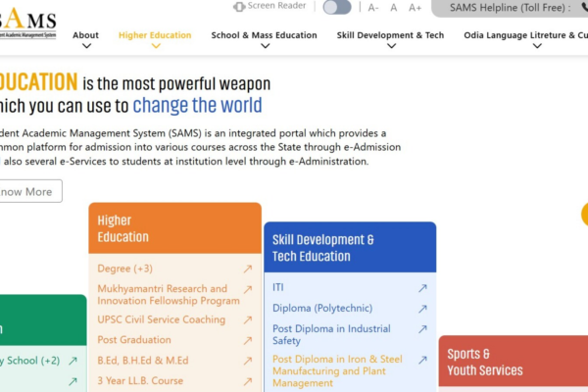Click the Know More button
588x392 pixels.
coord(27,191)
